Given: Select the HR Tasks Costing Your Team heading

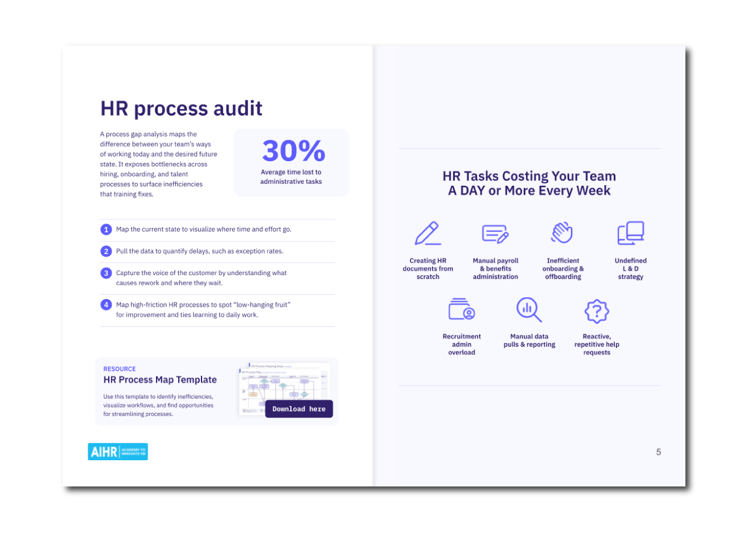Looking at the screenshot, I should [529, 183].
